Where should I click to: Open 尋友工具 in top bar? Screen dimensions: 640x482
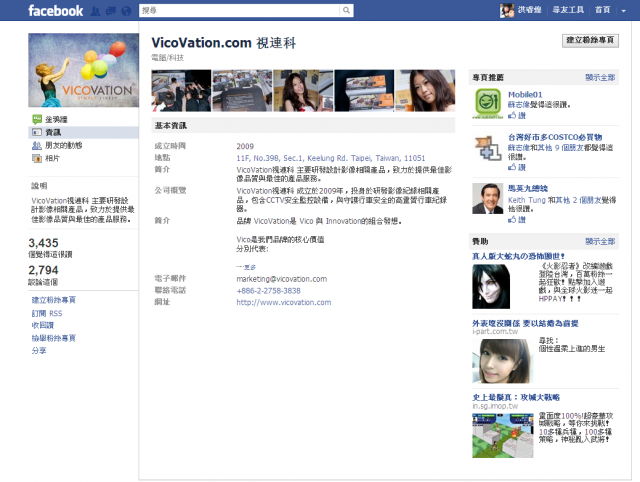pos(568,10)
